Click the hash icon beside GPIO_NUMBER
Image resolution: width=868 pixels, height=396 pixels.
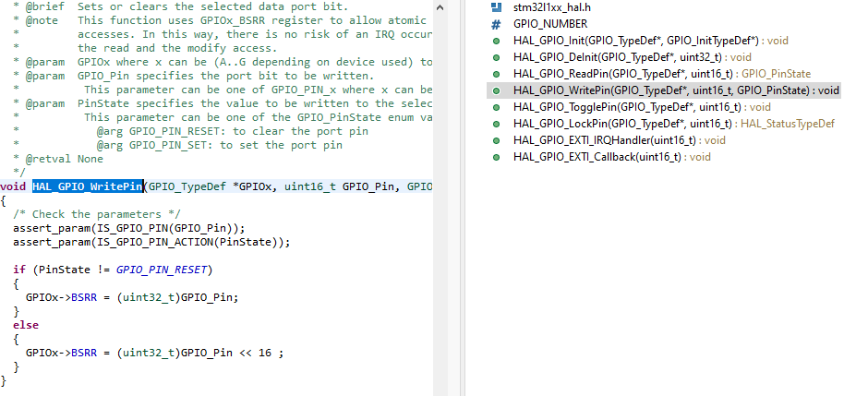(x=496, y=24)
